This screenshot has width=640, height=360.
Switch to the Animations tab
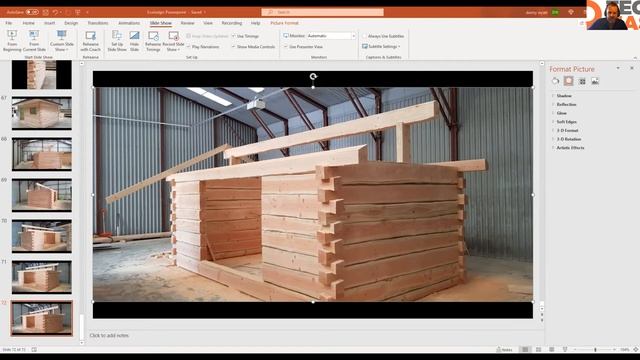pos(129,23)
